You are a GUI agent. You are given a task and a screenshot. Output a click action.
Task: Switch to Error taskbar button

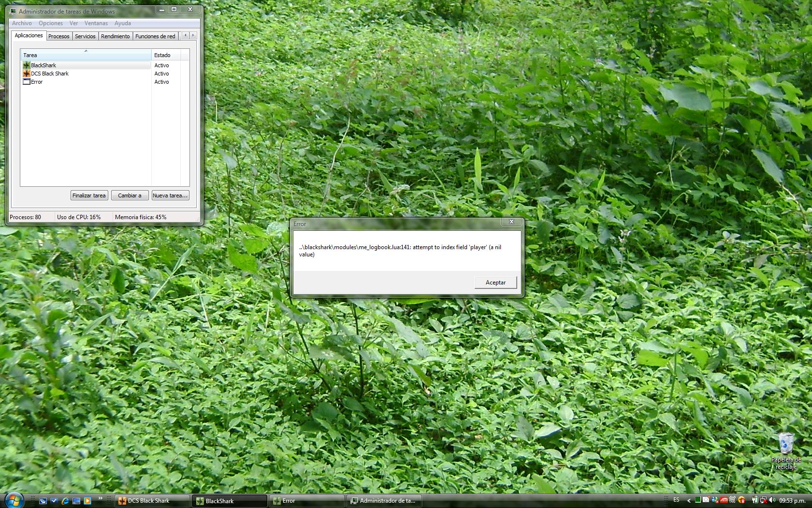coord(307,501)
